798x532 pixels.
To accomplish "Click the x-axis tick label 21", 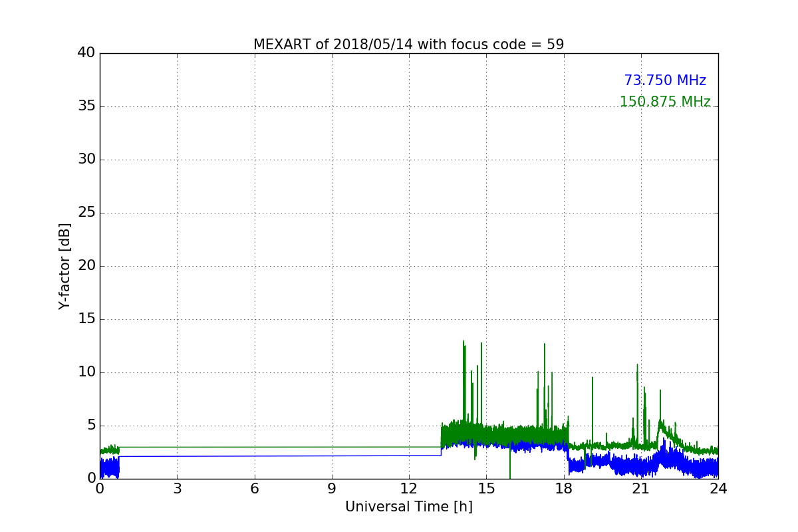I will pyautogui.click(x=640, y=489).
